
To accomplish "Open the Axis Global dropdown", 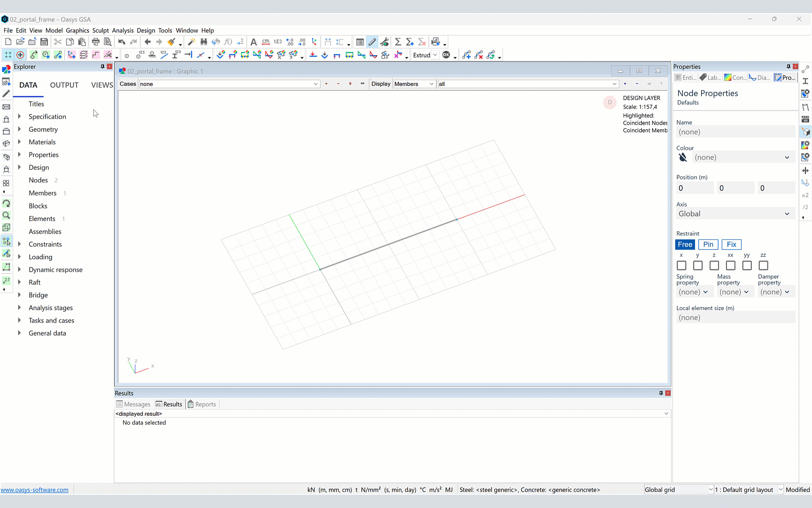I will click(734, 214).
